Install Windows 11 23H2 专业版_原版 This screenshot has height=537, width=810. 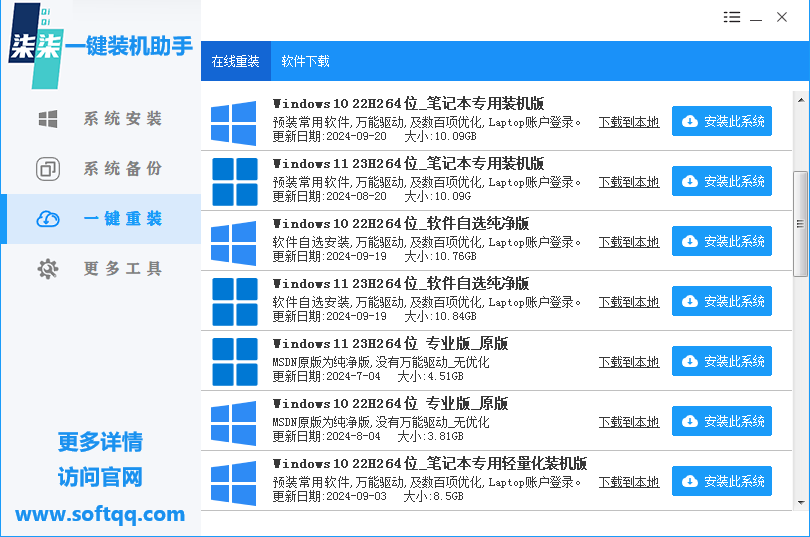(x=722, y=361)
